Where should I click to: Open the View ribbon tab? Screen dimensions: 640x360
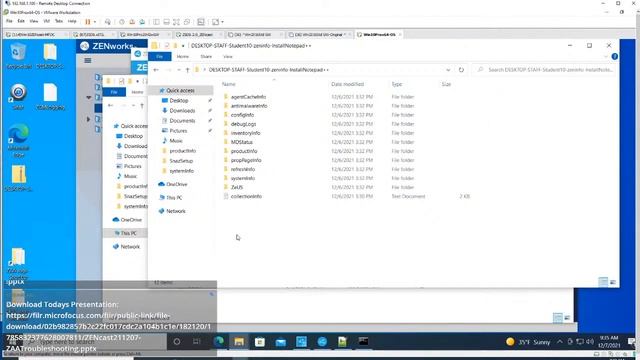point(228,57)
